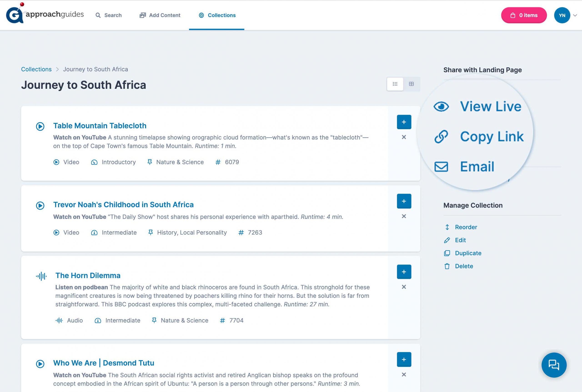The image size is (582, 392).
Task: Expand the account dropdown chevron
Action: tap(575, 15)
